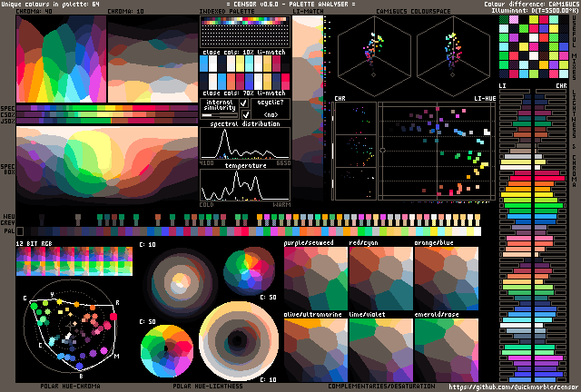This screenshot has width=581, height=392.
Task: Click the CAM16UCS left isometric cube
Action: point(374,53)
